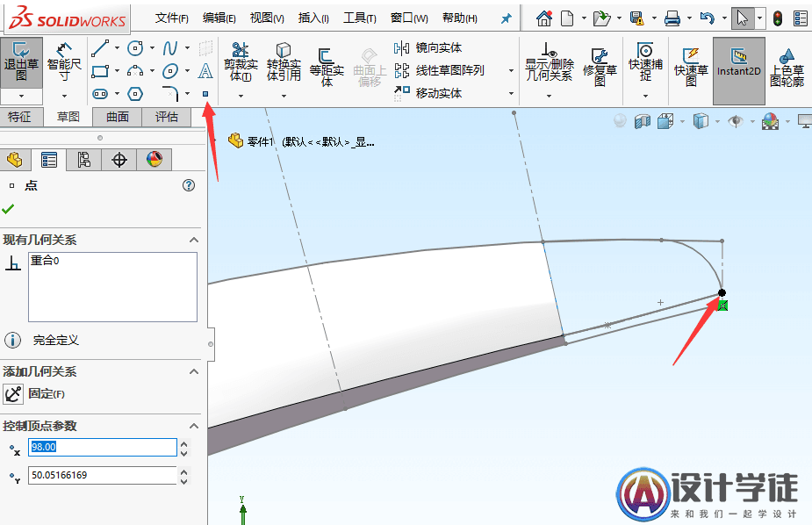Click Shaded Sketch Contours (上色草图轮廓)
Image resolution: width=812 pixels, height=525 pixels.
coord(787,68)
